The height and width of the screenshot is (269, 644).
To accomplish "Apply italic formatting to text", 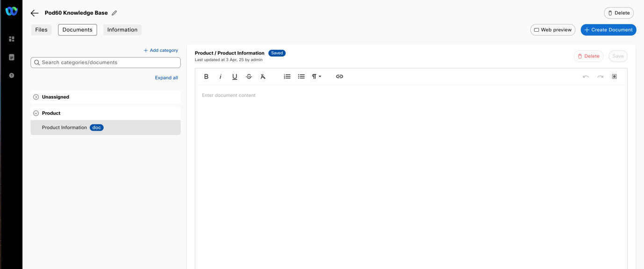I will [x=221, y=77].
